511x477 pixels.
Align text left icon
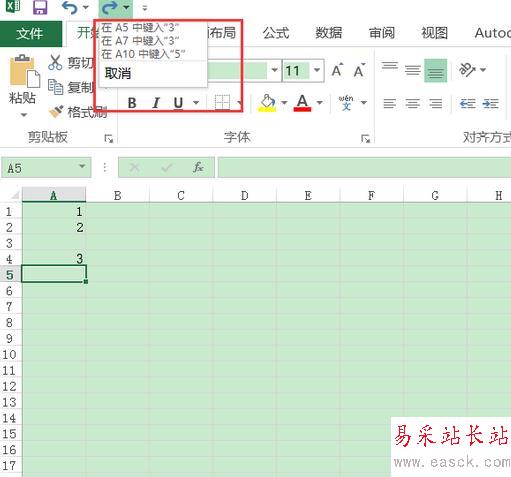point(389,103)
